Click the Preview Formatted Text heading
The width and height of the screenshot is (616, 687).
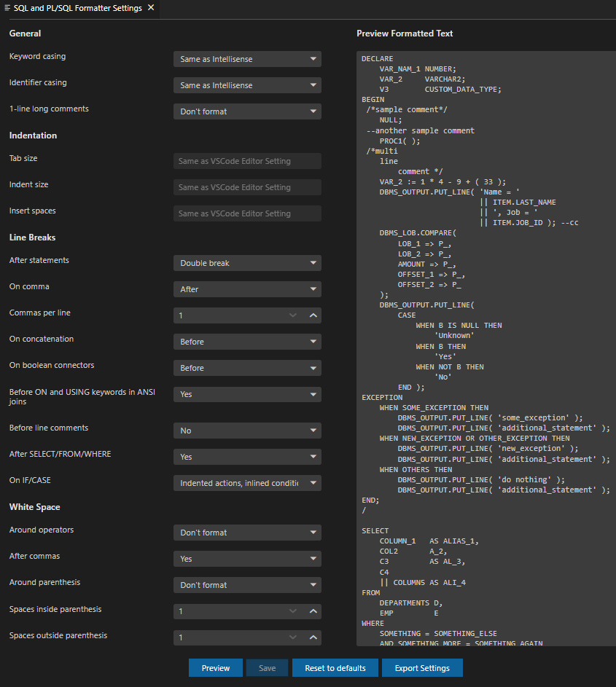(x=405, y=34)
